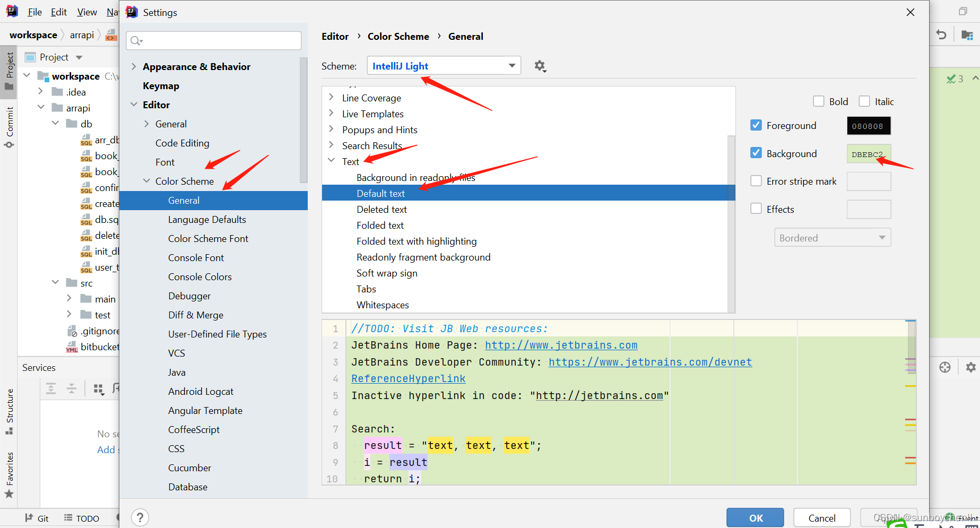Click the crosshair locate icon in Services

click(945, 367)
